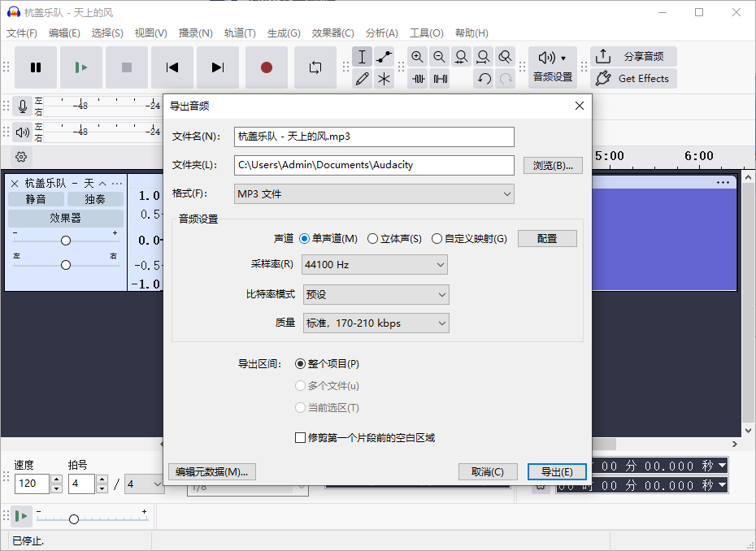Screen dimensions: 756x551
Task: Mute the track with 静音 button
Action: click(x=36, y=198)
